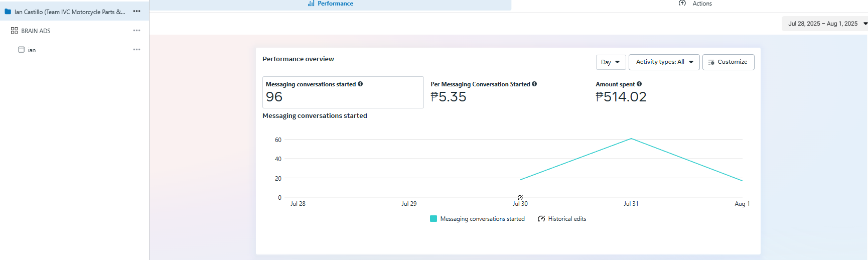Open more options for ian ad set
The height and width of the screenshot is (260, 868).
coord(136,50)
